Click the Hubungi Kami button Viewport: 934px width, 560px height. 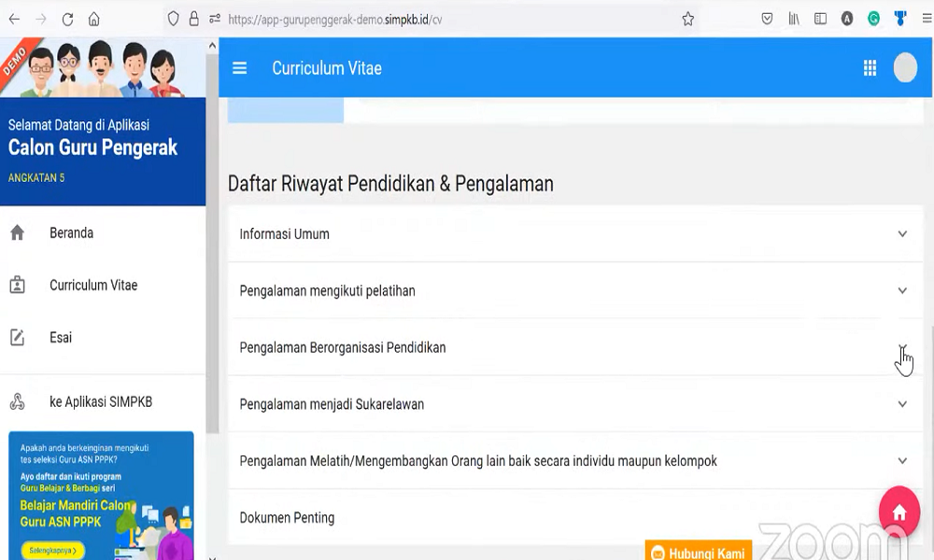pos(699,553)
